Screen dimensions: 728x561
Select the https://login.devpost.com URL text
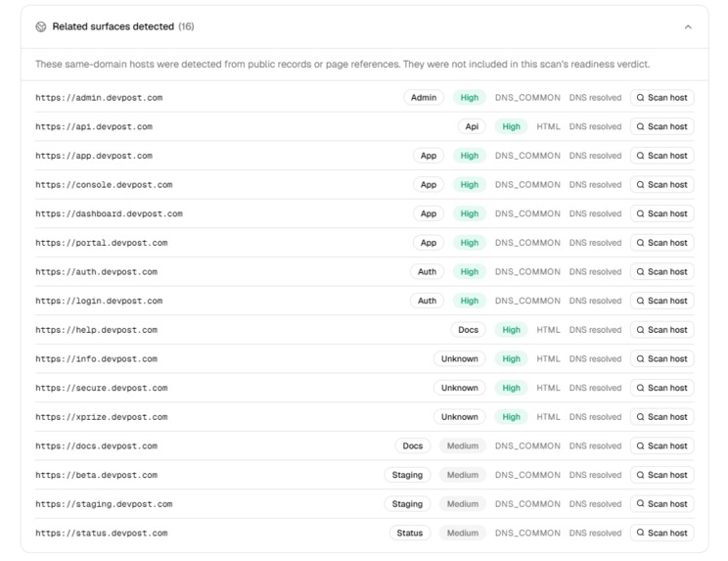click(x=99, y=301)
